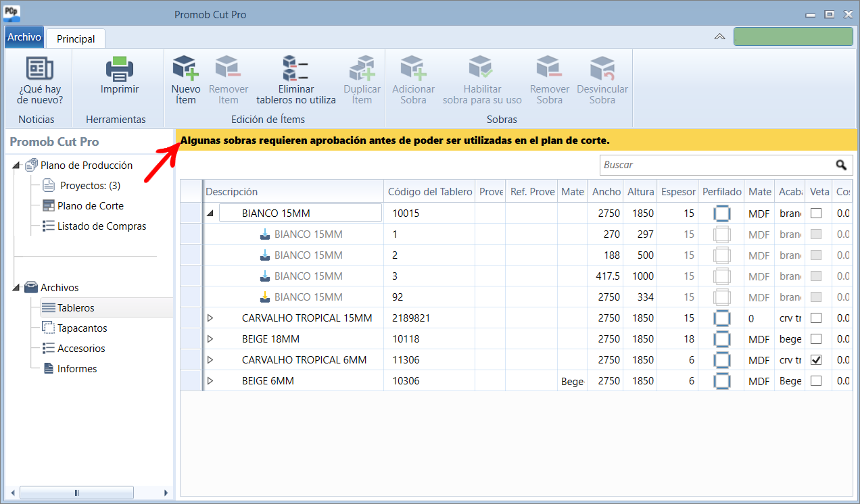The width and height of the screenshot is (860, 504).
Task: Expand the CARVALHO TROPICAL 6MM row
Action: (210, 359)
